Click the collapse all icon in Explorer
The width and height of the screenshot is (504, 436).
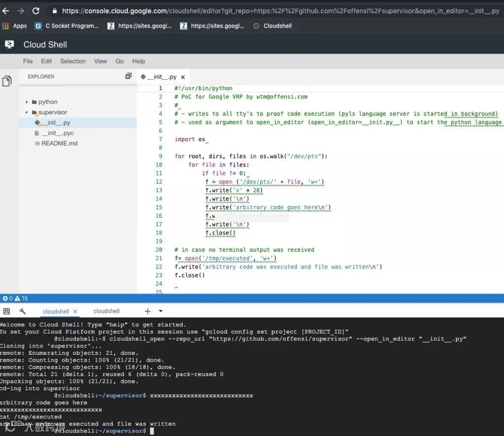click(128, 76)
